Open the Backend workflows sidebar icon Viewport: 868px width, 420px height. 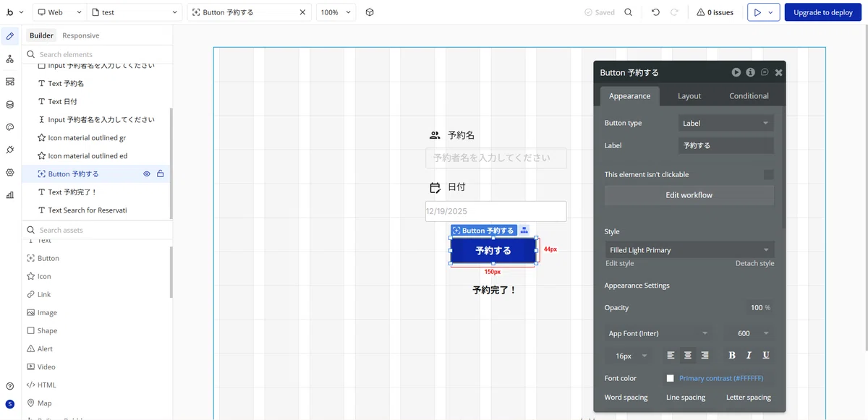click(9, 82)
